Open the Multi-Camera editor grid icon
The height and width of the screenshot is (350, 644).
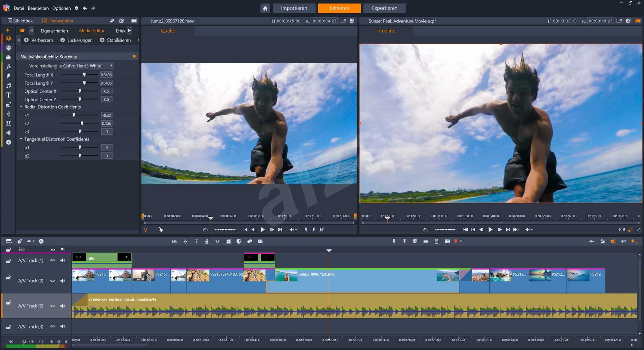[228, 241]
